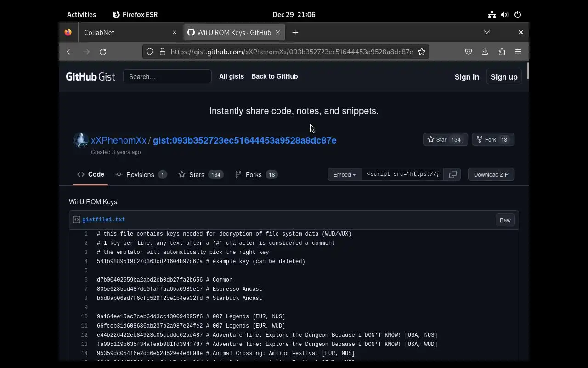This screenshot has width=588, height=368.
Task: Select line number 6
Action: 85,280
